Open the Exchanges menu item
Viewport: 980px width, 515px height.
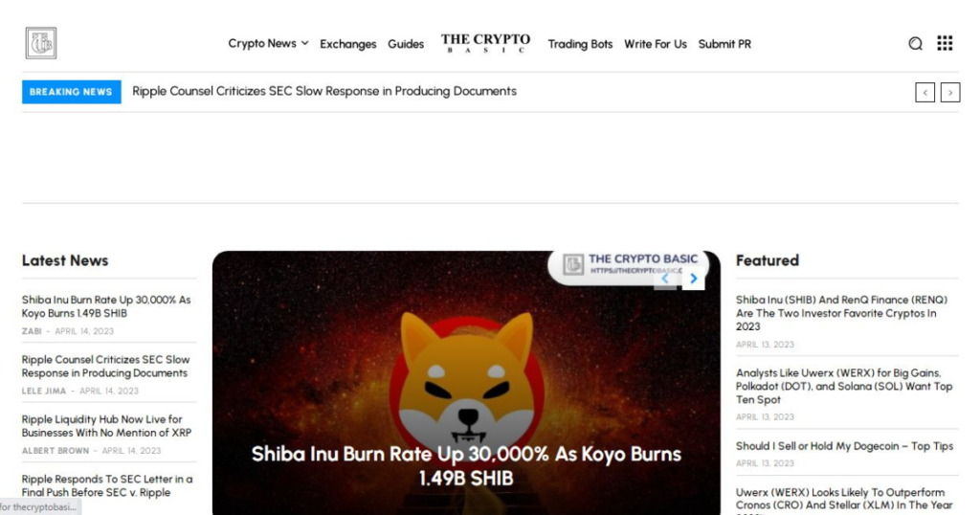tap(348, 44)
